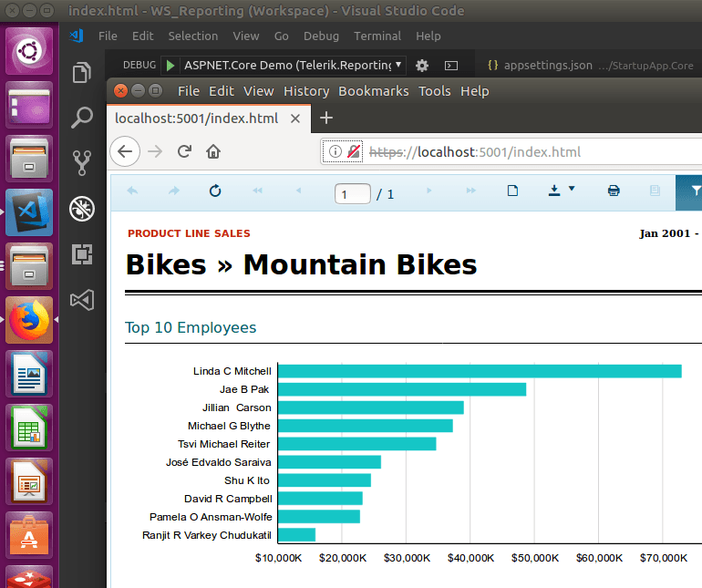This screenshot has width=702, height=588.
Task: Open the Firefox Bookmarks menu
Action: pyautogui.click(x=374, y=91)
